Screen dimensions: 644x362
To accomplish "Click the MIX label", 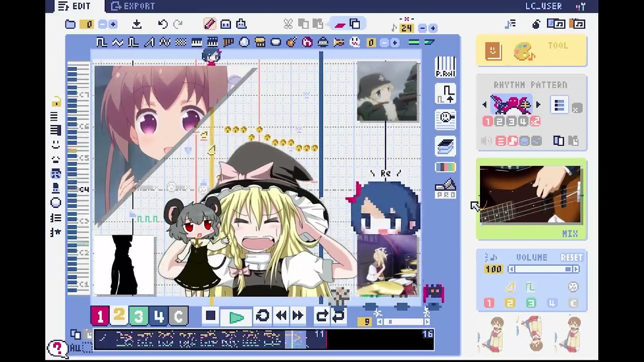I will tap(570, 234).
